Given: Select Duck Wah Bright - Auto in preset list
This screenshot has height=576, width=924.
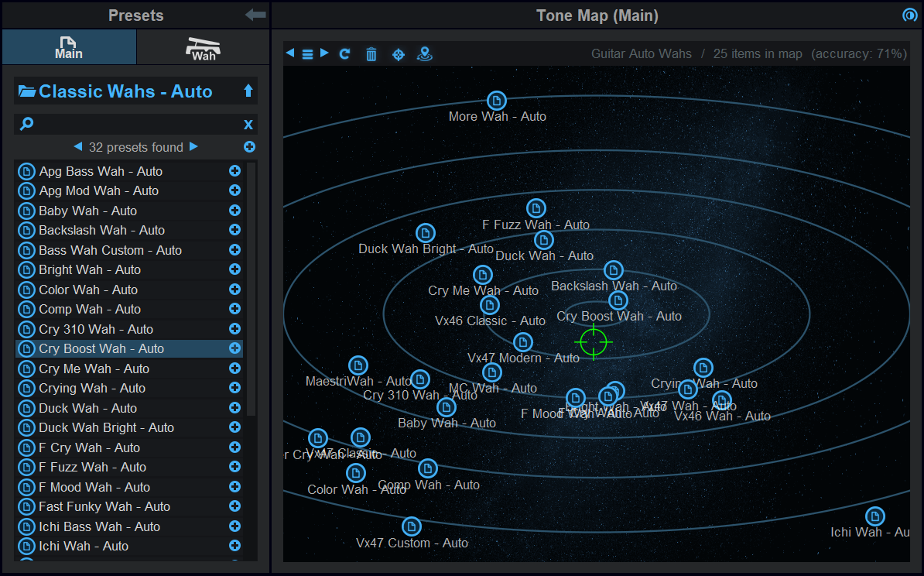Looking at the screenshot, I should [129, 427].
